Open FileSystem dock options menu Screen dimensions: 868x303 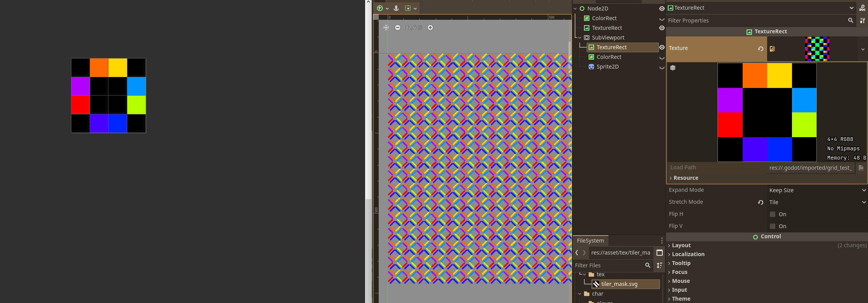click(662, 241)
